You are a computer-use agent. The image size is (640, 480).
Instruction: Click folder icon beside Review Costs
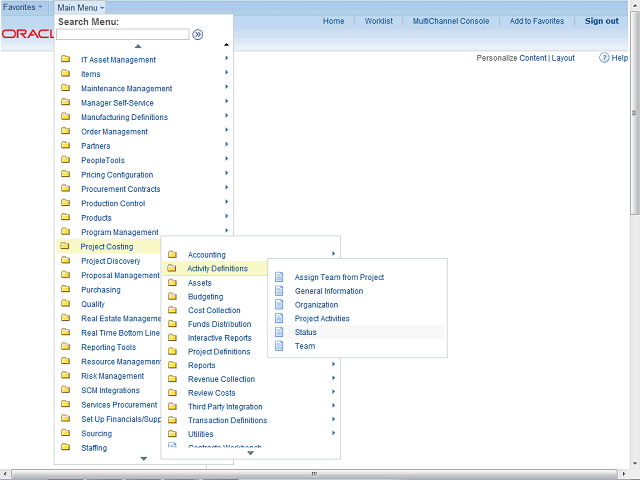coord(172,393)
